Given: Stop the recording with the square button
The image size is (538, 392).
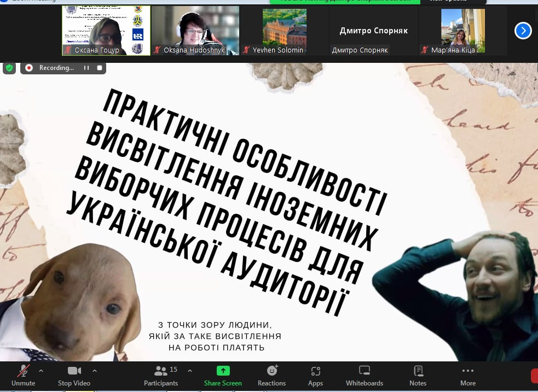Looking at the screenshot, I should [x=99, y=68].
